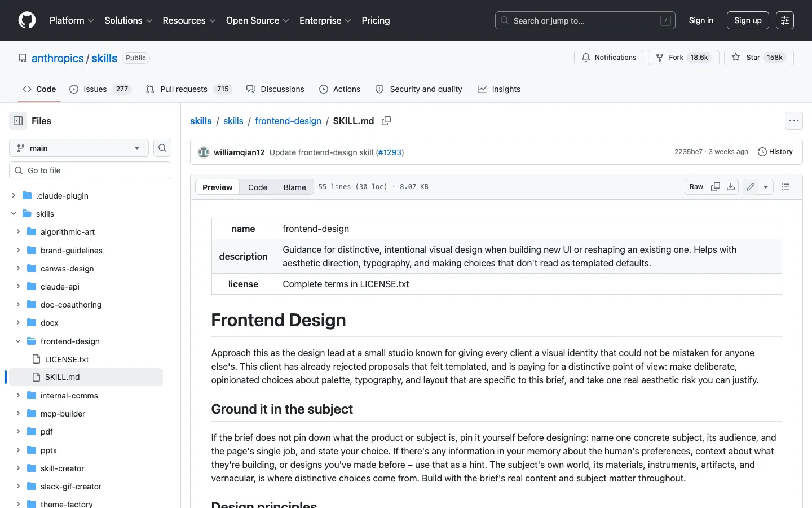
Task: Open the three-dot more file actions menu
Action: pos(794,121)
